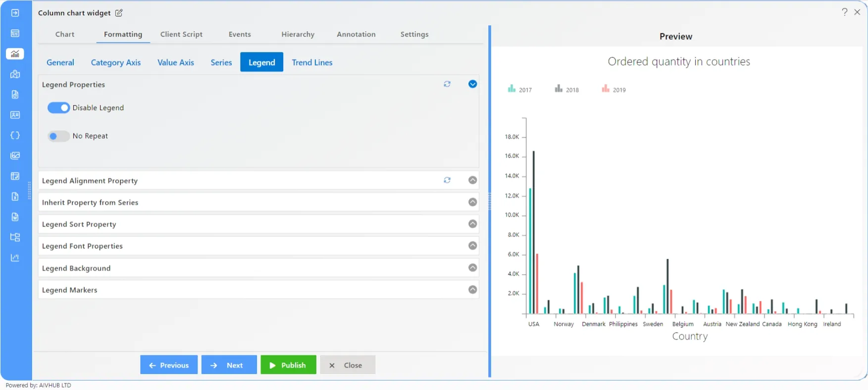Expand the Legend Markers section

(473, 289)
